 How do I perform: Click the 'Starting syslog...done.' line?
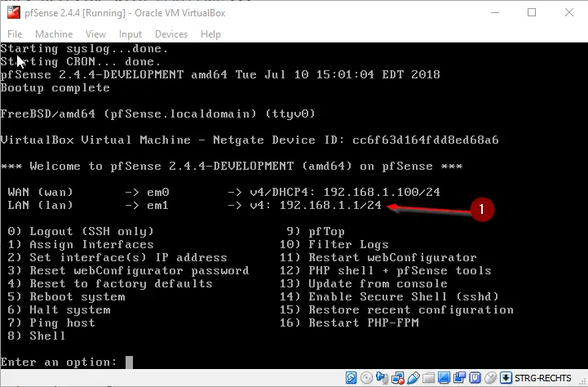(84, 49)
